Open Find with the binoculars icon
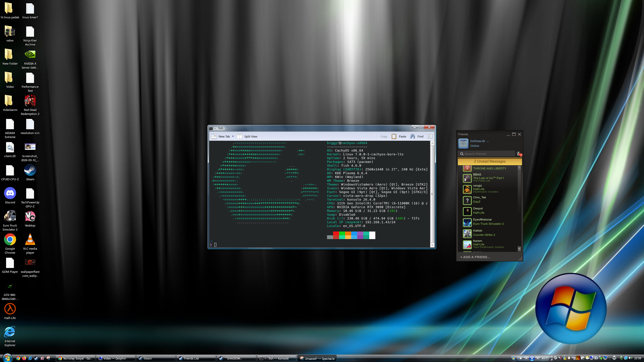Screen dimensions: 644x362 click(x=413, y=136)
